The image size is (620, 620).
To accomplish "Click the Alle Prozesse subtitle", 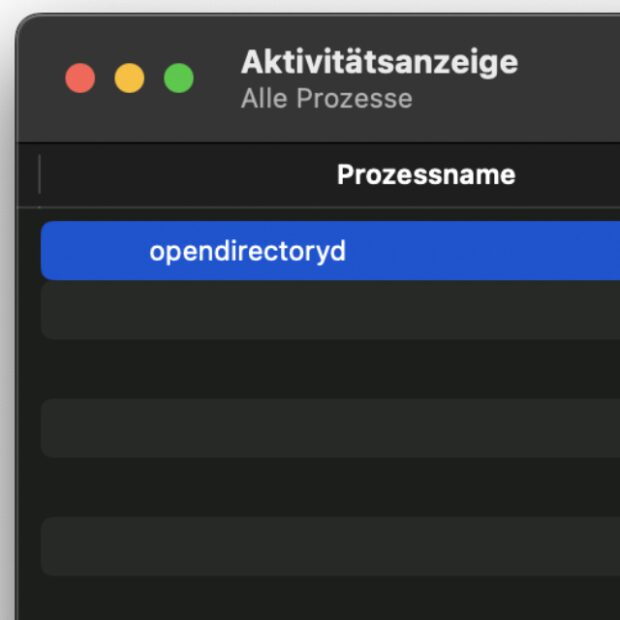I will pyautogui.click(x=326, y=99).
